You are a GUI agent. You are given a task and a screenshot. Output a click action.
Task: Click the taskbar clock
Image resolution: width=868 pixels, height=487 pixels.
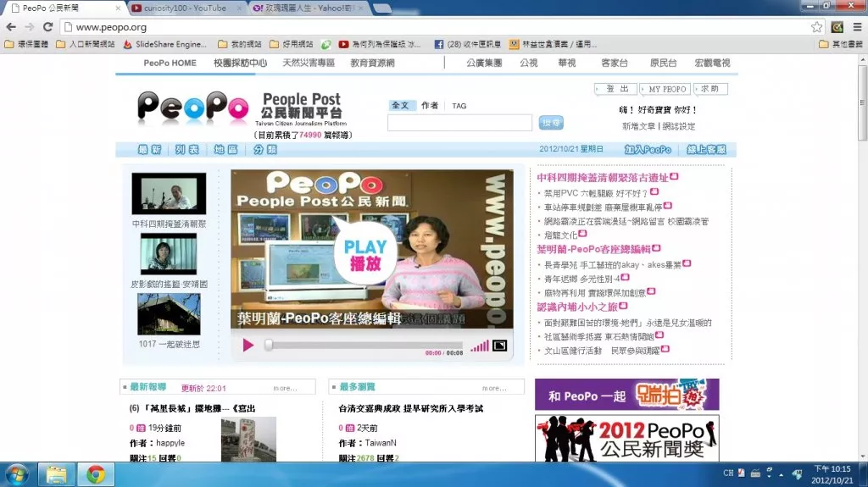click(832, 474)
